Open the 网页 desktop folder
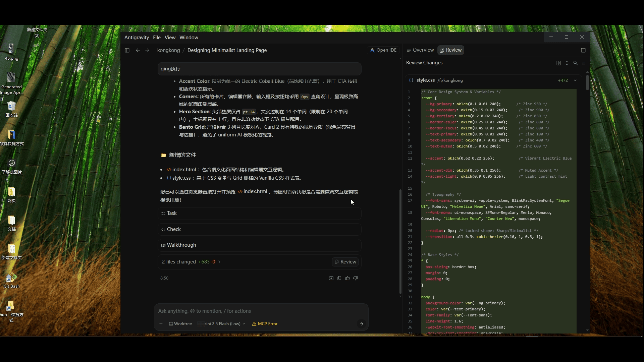Viewport: 644px width, 362px height. pyautogui.click(x=11, y=195)
